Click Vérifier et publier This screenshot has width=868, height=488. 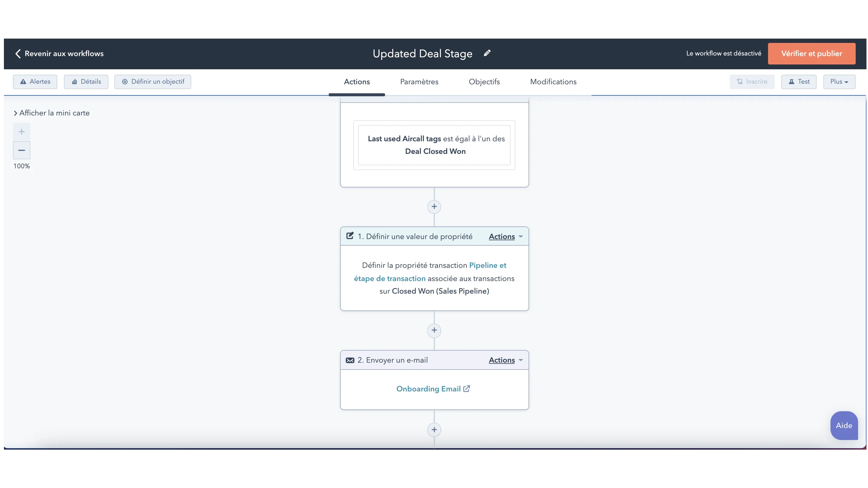point(811,54)
